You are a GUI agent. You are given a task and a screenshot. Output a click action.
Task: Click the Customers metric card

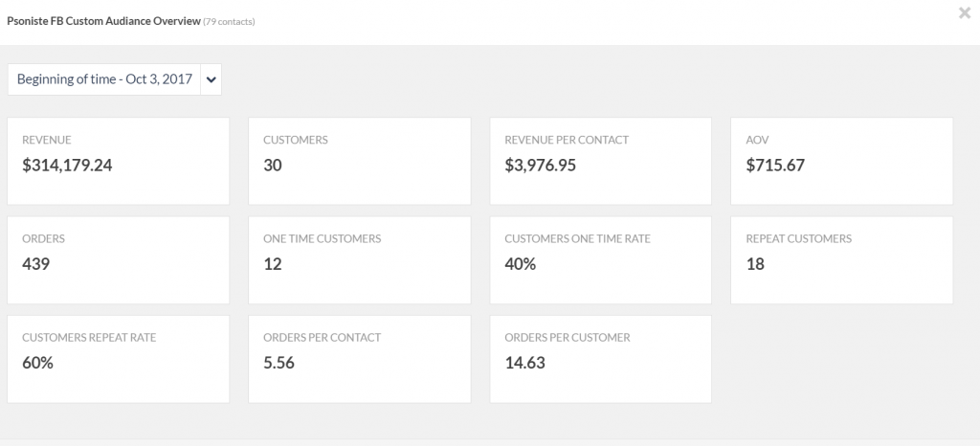[359, 161]
